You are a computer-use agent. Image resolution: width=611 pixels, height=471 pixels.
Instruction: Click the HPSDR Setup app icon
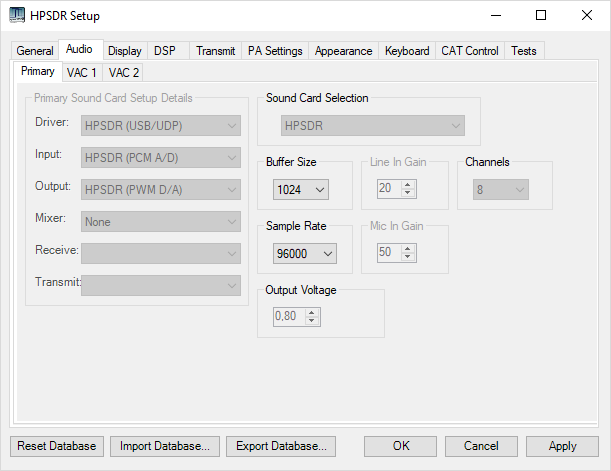(x=17, y=15)
